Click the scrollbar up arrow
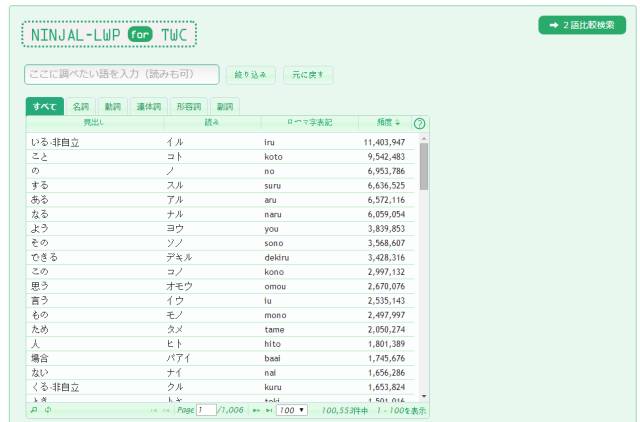This screenshot has height=422, width=640. [x=424, y=139]
